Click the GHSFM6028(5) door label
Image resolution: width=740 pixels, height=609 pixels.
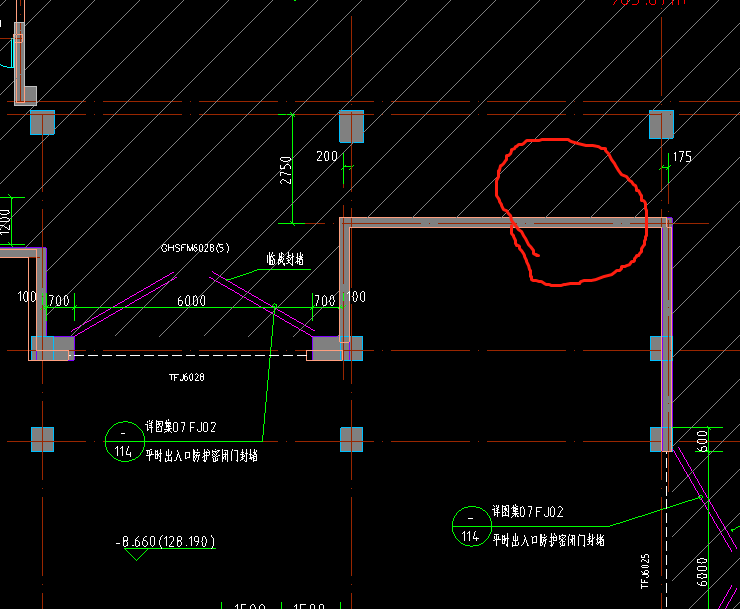click(196, 248)
